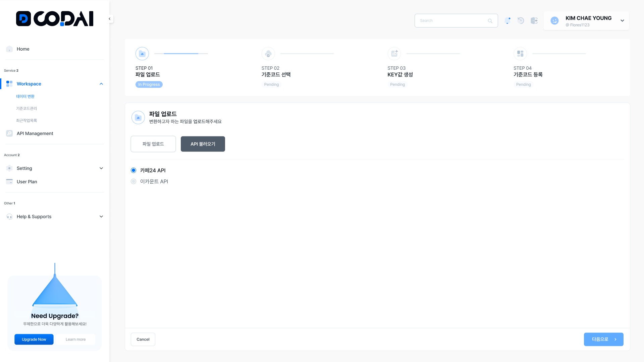Open 기준코드관리 in the sidebar
This screenshot has width=644, height=362.
tap(26, 108)
